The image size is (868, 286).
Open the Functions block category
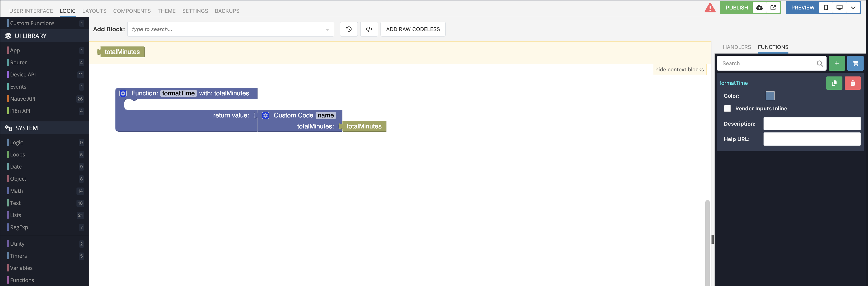pyautogui.click(x=45, y=280)
